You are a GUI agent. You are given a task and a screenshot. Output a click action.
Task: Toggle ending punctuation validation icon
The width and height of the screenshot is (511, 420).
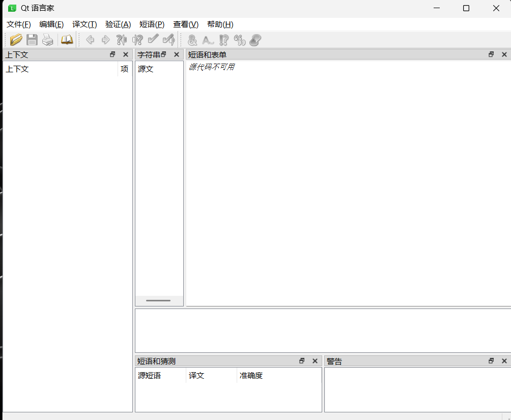pos(224,40)
